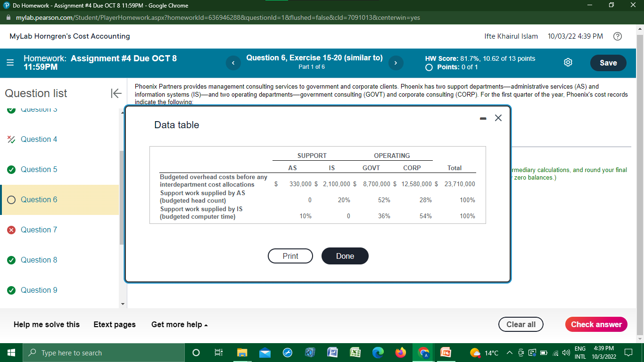Image resolution: width=644 pixels, height=362 pixels.
Task: Open Word from taskbar
Action: point(332,353)
